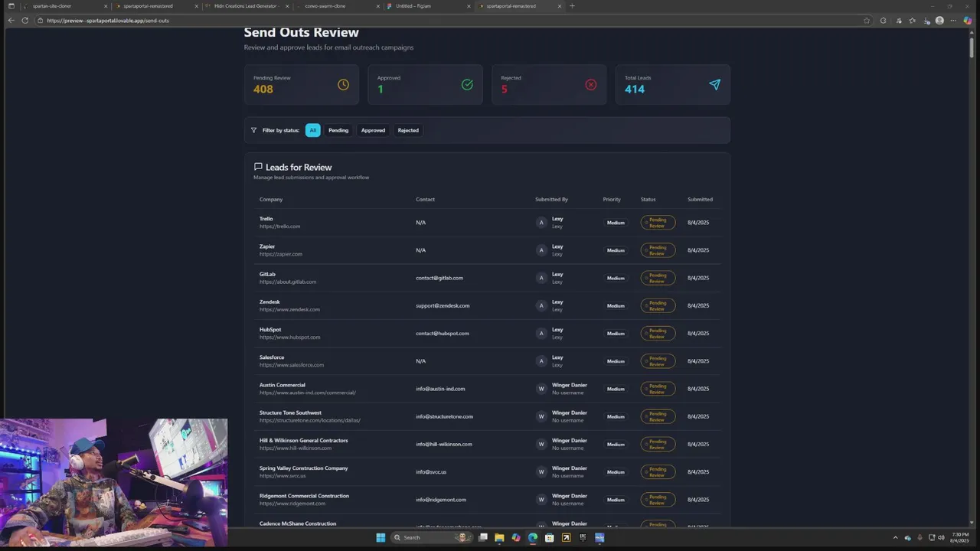Click the info@structuretone.com email
The height and width of the screenshot is (551, 980).
pyautogui.click(x=444, y=416)
